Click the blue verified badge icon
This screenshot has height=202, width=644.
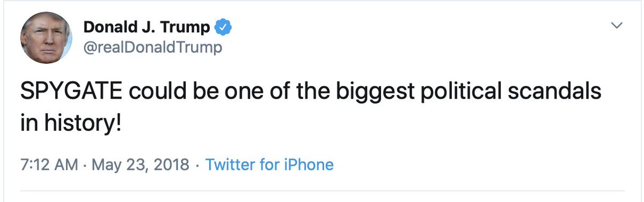[223, 27]
